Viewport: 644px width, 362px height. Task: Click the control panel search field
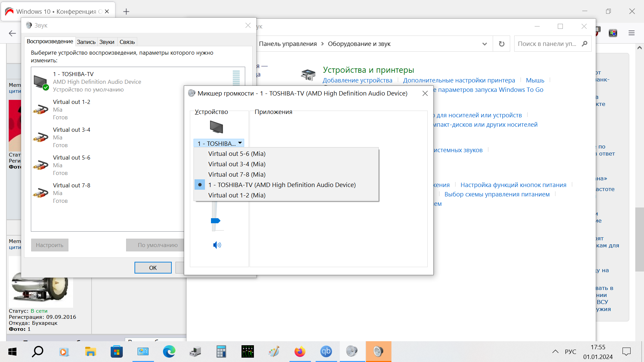(547, 44)
